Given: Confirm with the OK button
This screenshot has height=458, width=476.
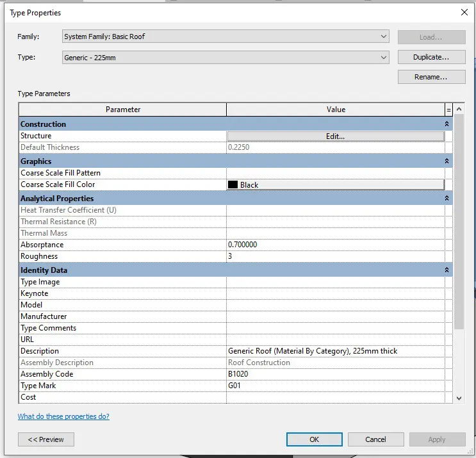Looking at the screenshot, I should click(x=314, y=439).
